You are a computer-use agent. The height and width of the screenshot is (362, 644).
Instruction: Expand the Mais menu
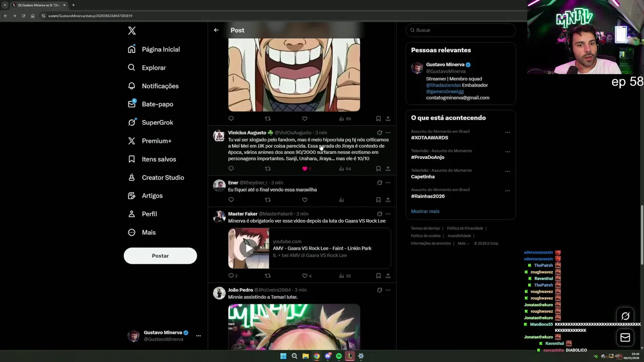click(142, 232)
